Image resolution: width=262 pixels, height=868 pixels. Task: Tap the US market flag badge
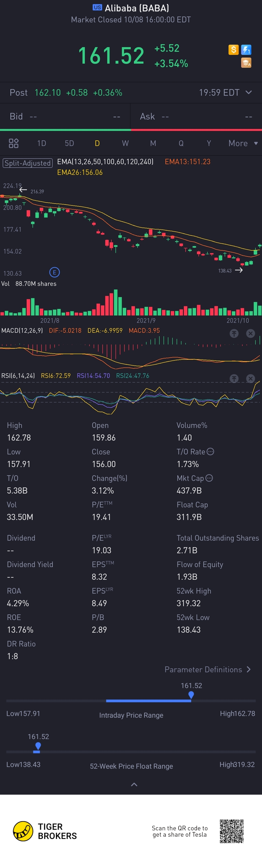(x=97, y=8)
